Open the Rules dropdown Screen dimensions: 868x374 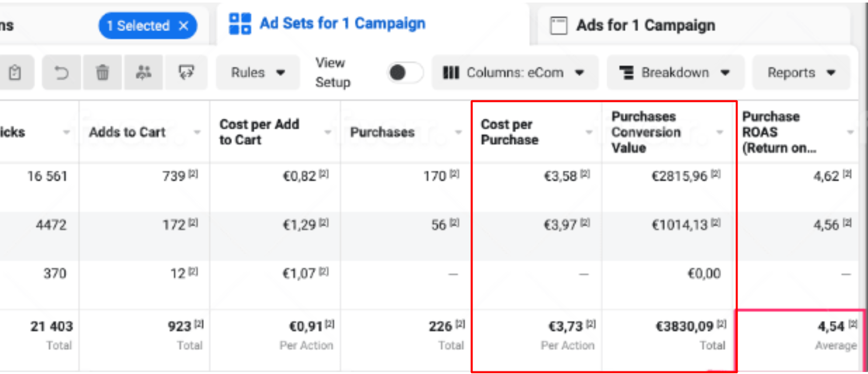click(x=258, y=73)
